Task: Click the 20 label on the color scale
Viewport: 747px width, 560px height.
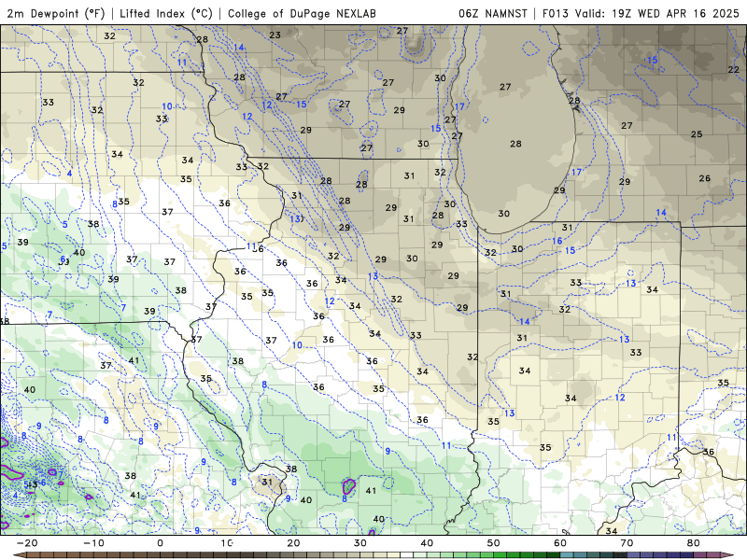Action: 293,543
